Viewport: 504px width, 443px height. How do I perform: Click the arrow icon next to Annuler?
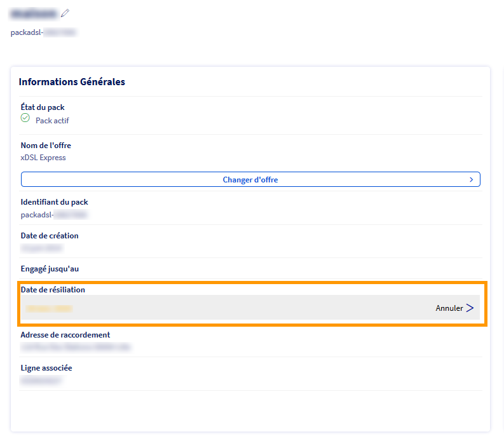(x=470, y=308)
